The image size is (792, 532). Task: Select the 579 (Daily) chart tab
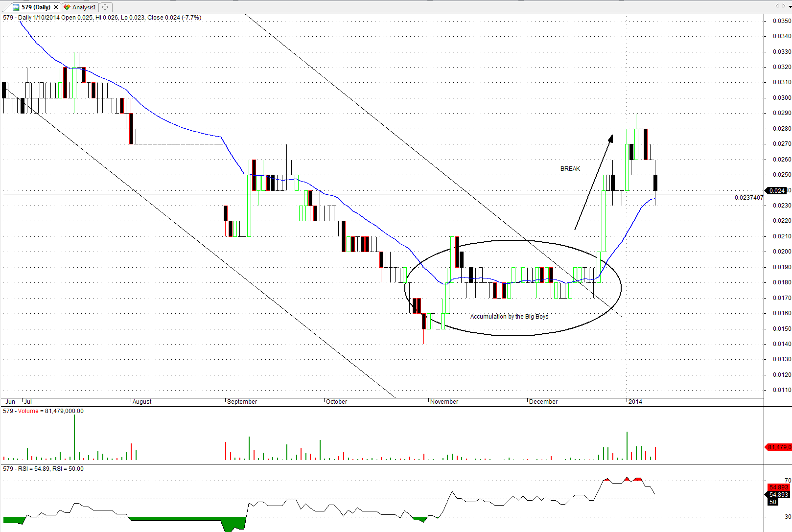click(x=35, y=7)
